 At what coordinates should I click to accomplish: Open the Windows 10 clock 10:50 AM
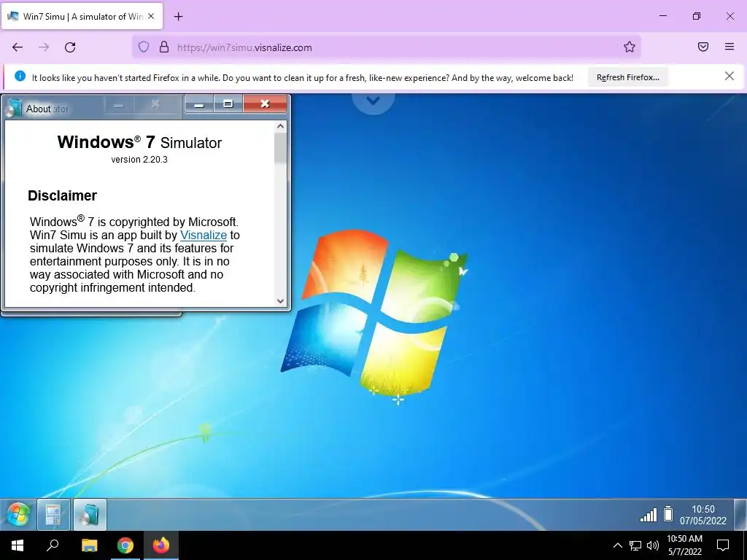coord(684,545)
